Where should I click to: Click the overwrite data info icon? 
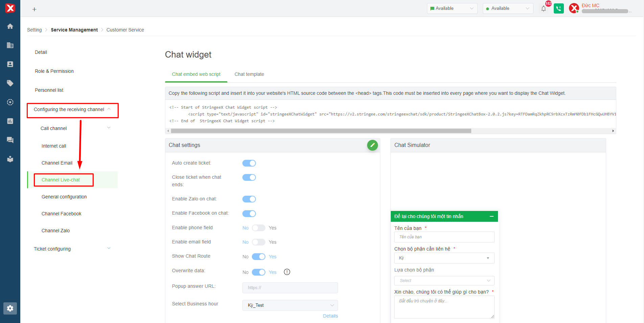click(x=287, y=272)
